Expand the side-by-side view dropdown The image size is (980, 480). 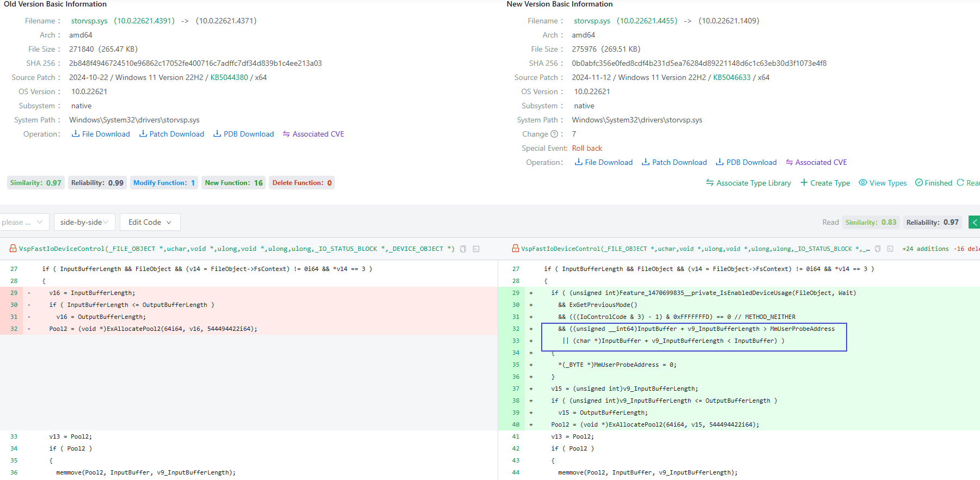click(84, 222)
